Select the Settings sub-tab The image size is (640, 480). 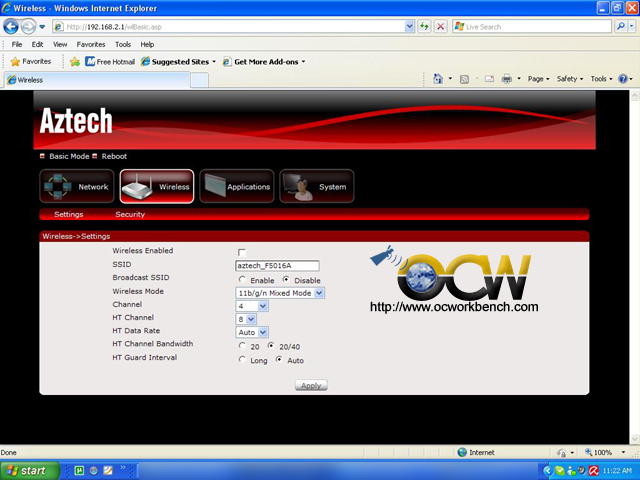coord(69,214)
